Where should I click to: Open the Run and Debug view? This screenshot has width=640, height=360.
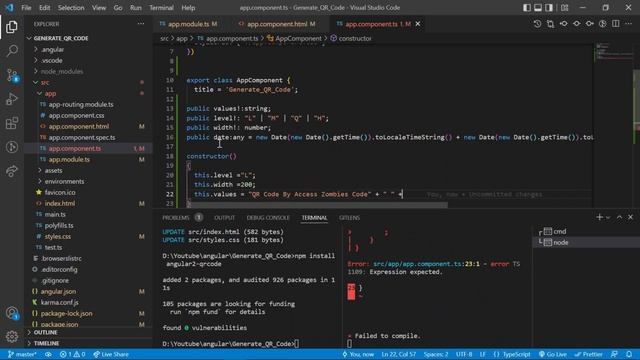pos(12,99)
